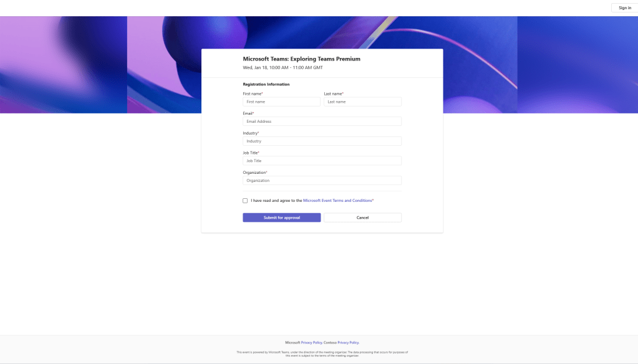Open the Contoso Privacy Policy footer link
The width and height of the screenshot is (638, 364).
[x=348, y=343]
